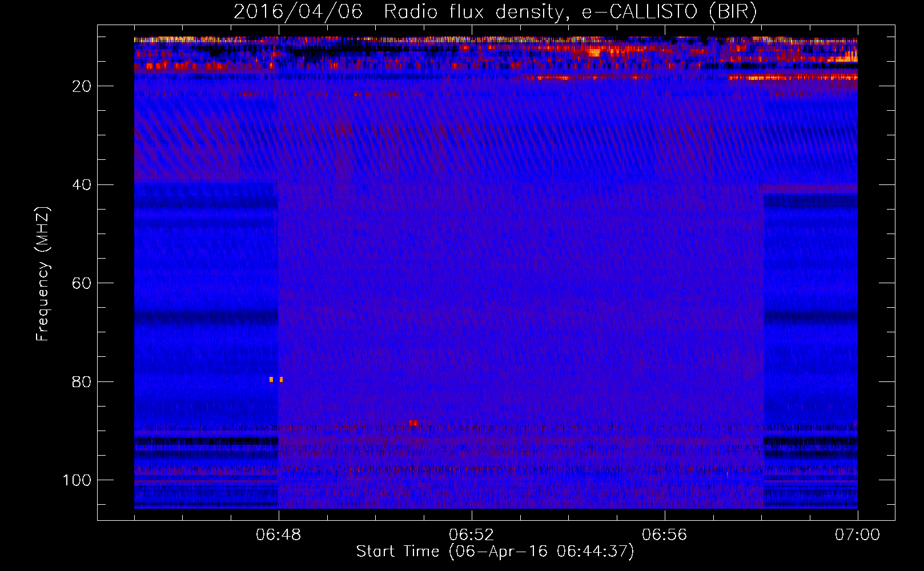924x571 pixels.
Task: Click the 40 MHz frequency tick label
Action: (82, 185)
